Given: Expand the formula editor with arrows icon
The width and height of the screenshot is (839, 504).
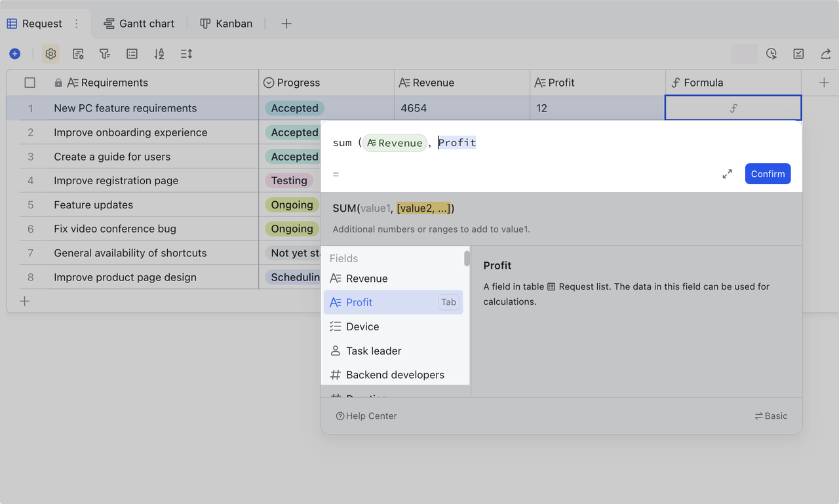Looking at the screenshot, I should [727, 174].
